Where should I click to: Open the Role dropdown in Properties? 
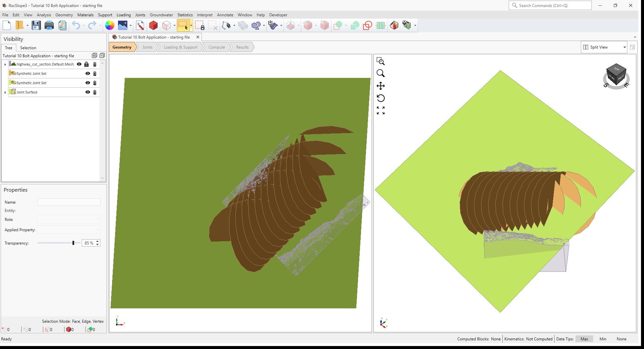[69, 219]
